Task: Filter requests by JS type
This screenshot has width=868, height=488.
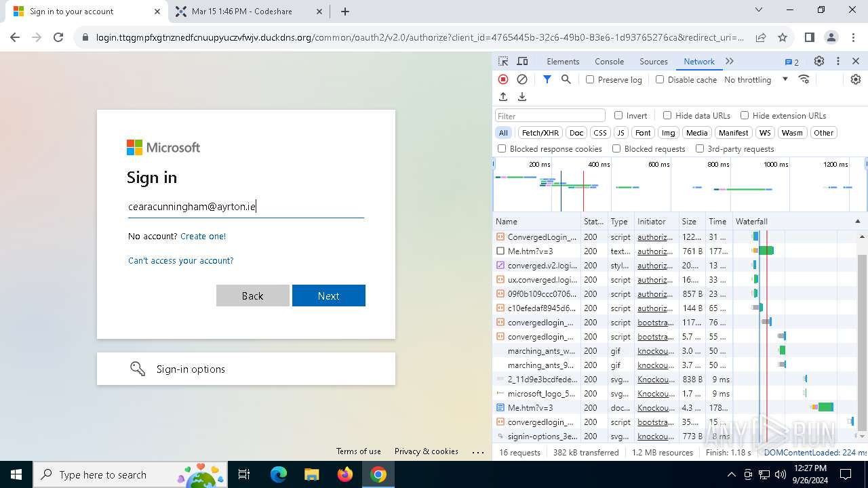Action: 620,133
